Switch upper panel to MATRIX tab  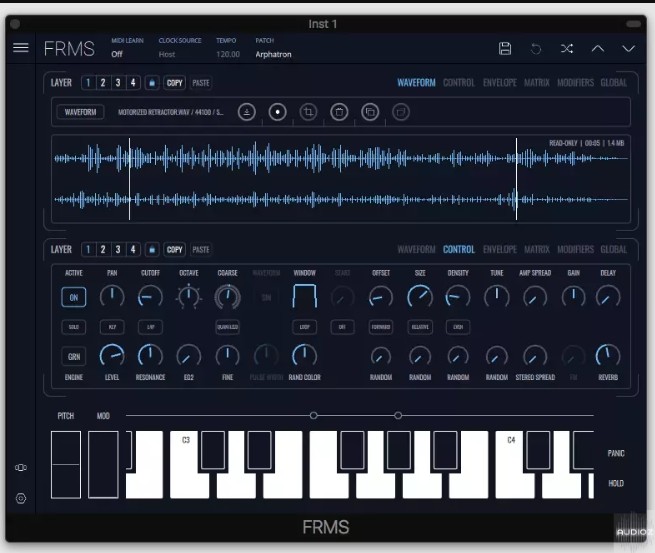537,83
